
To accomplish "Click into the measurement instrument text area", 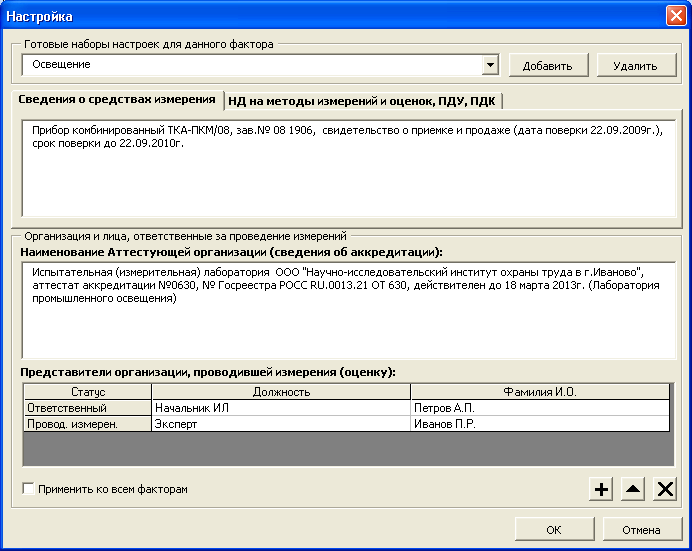I will click(349, 168).
